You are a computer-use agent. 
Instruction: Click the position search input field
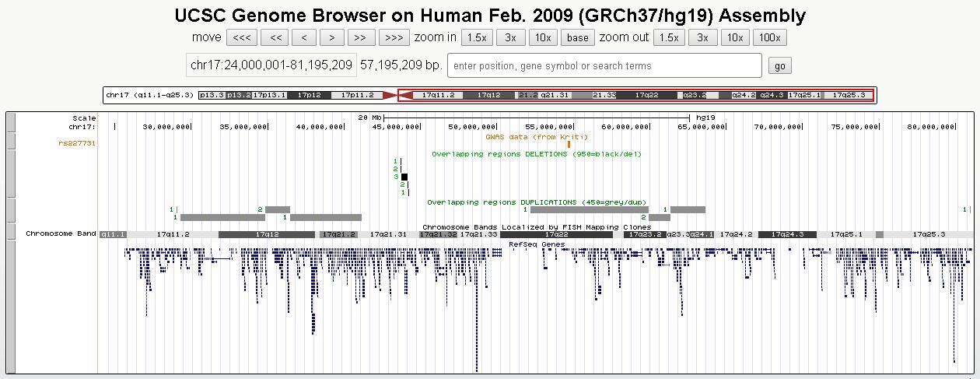coord(604,66)
